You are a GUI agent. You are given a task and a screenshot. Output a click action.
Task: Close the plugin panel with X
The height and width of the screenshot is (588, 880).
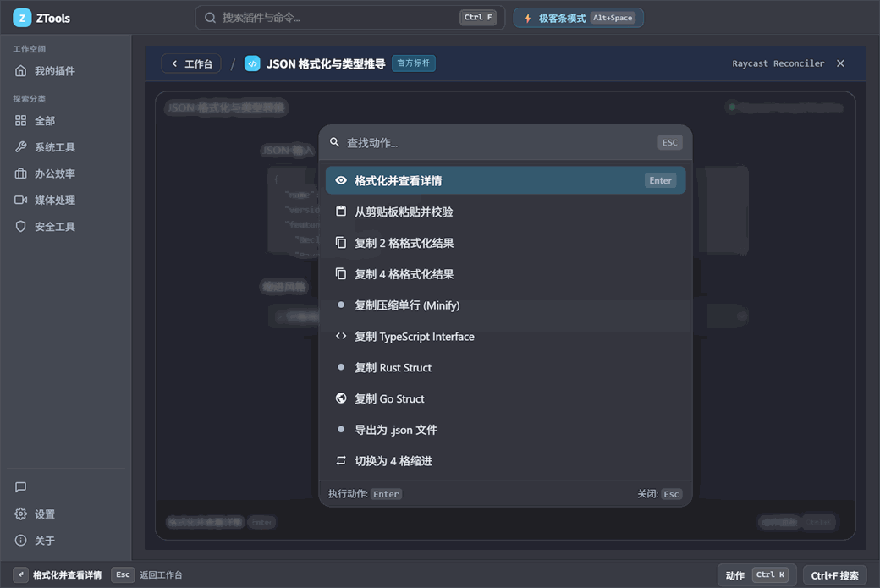pos(840,63)
